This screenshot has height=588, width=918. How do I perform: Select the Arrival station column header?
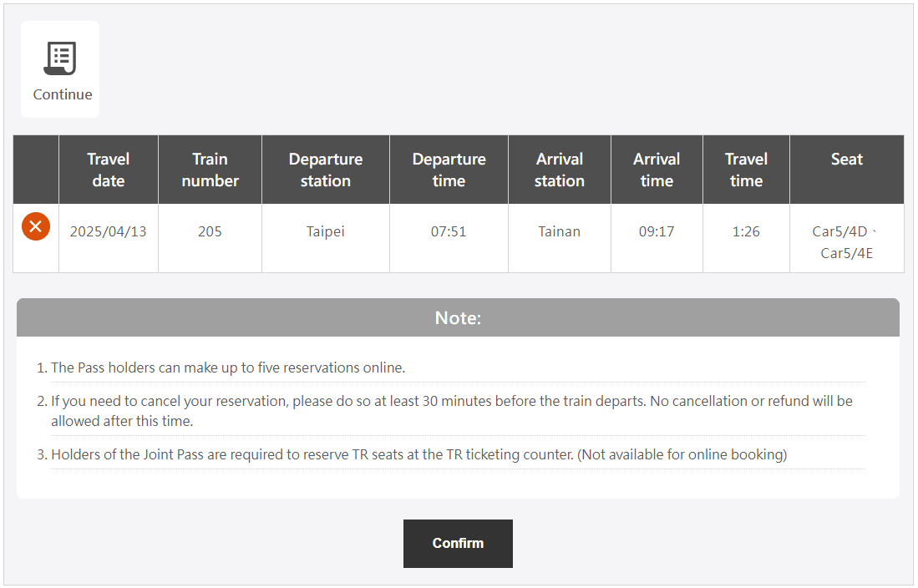click(x=560, y=170)
